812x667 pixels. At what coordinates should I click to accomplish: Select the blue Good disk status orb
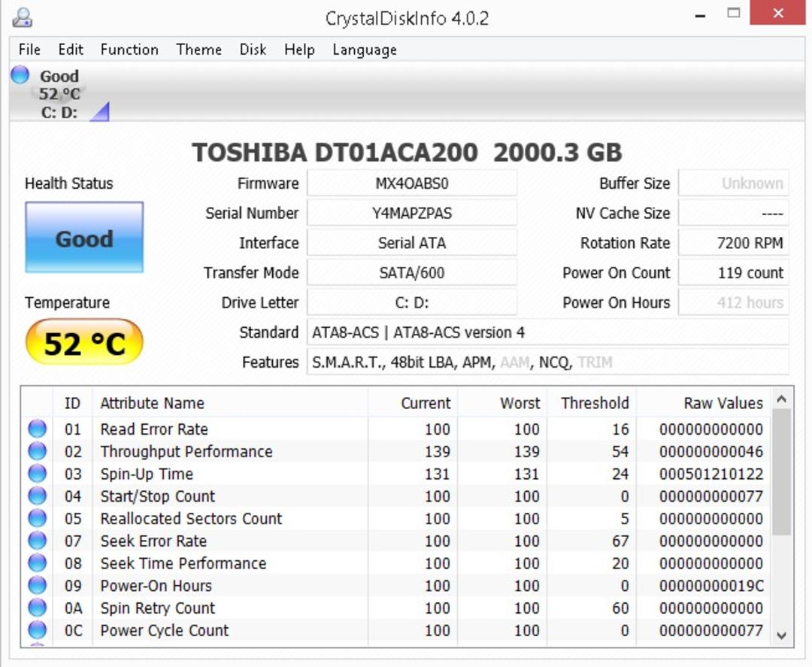coord(20,74)
